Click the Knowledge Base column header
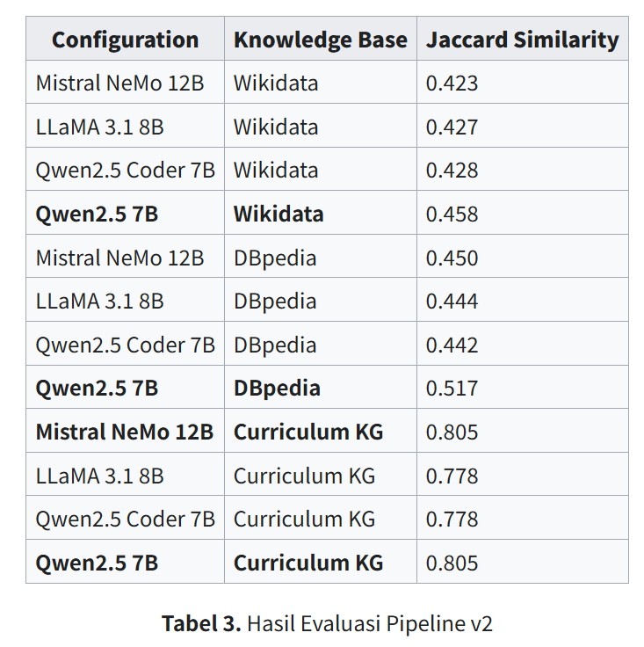 click(x=320, y=40)
